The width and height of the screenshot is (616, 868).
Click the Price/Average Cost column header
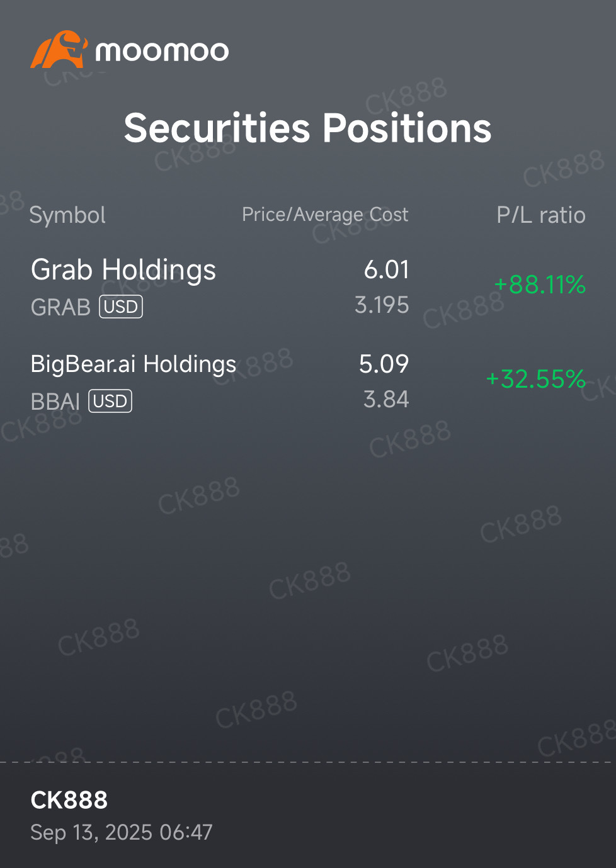point(325,215)
